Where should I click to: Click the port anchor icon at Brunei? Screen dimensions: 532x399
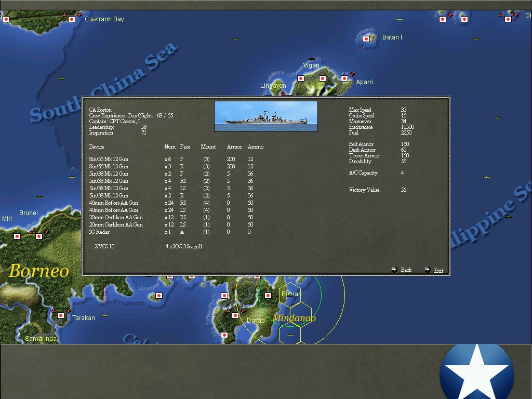tap(32, 231)
